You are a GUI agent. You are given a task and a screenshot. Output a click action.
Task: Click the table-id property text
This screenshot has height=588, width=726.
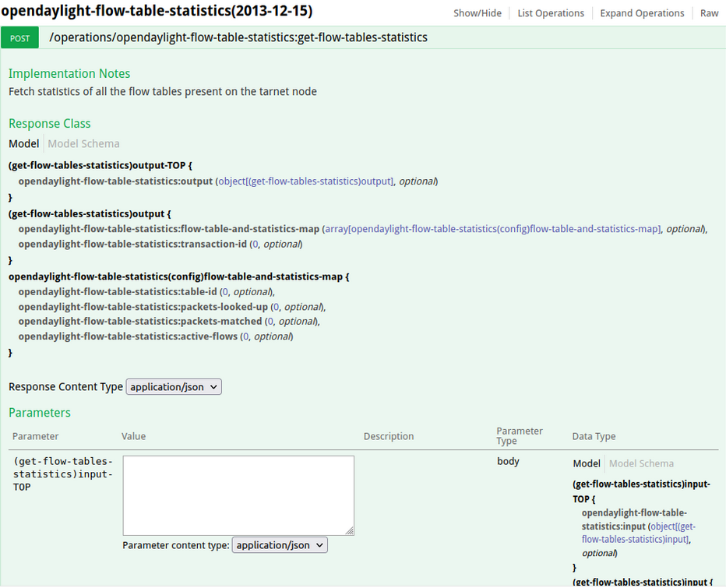[x=118, y=292]
